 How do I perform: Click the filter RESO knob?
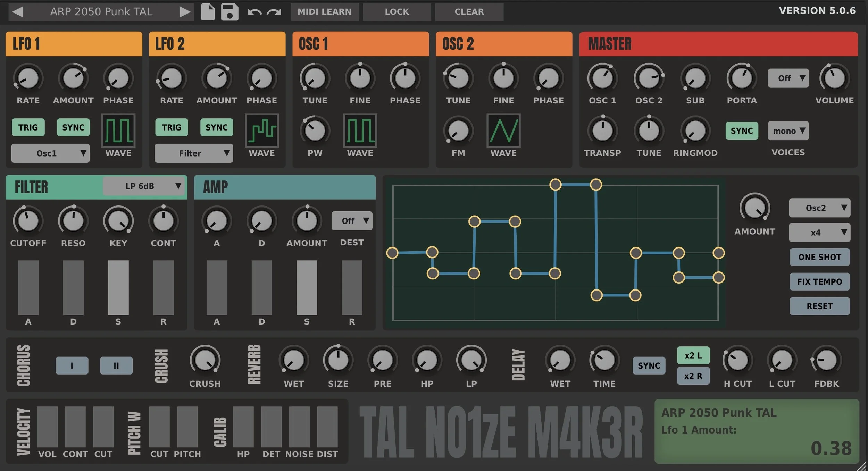click(x=73, y=221)
